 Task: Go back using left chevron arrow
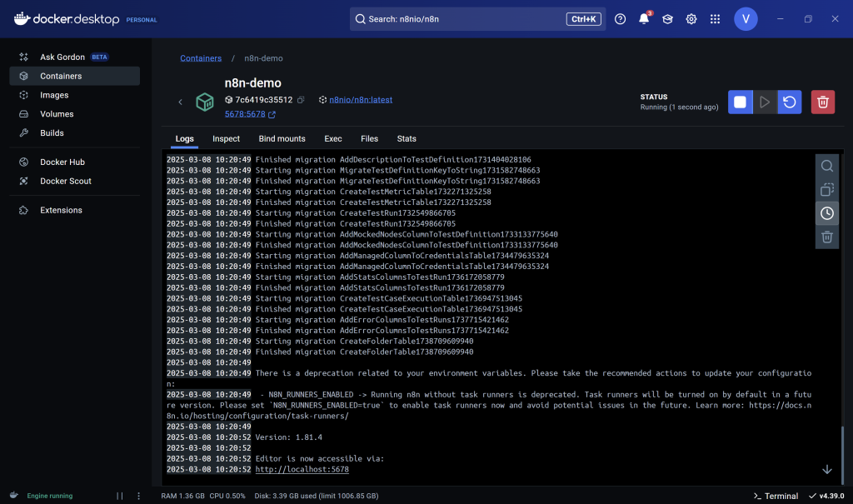181,102
